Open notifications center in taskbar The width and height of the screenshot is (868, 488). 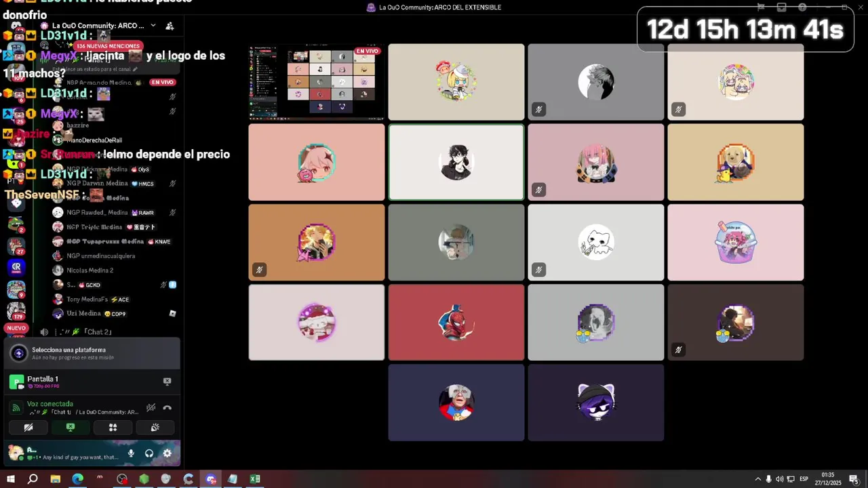pyautogui.click(x=854, y=479)
